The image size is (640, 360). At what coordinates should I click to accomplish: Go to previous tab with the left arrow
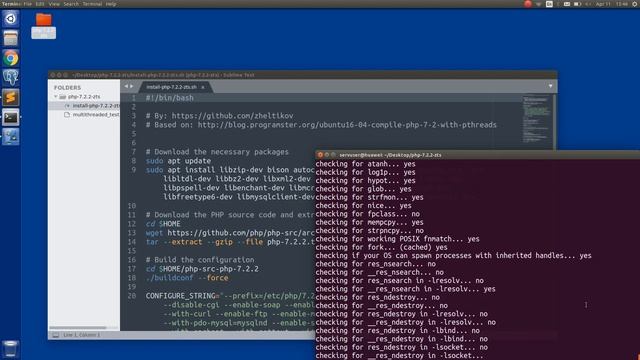126,87
